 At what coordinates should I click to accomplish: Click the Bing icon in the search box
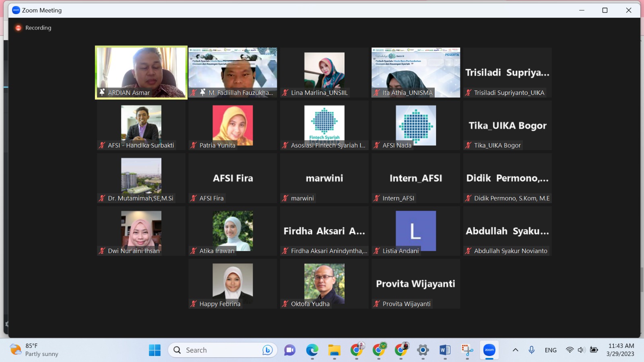[267, 350]
